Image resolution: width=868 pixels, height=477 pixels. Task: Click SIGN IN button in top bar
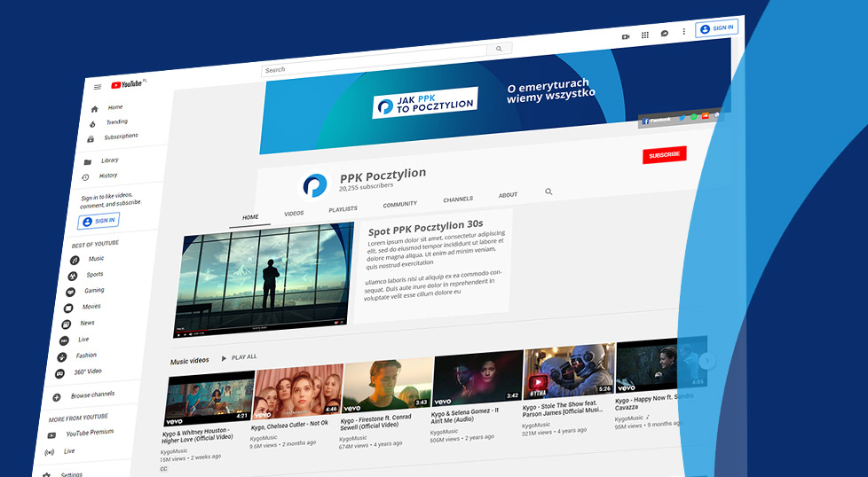click(717, 28)
